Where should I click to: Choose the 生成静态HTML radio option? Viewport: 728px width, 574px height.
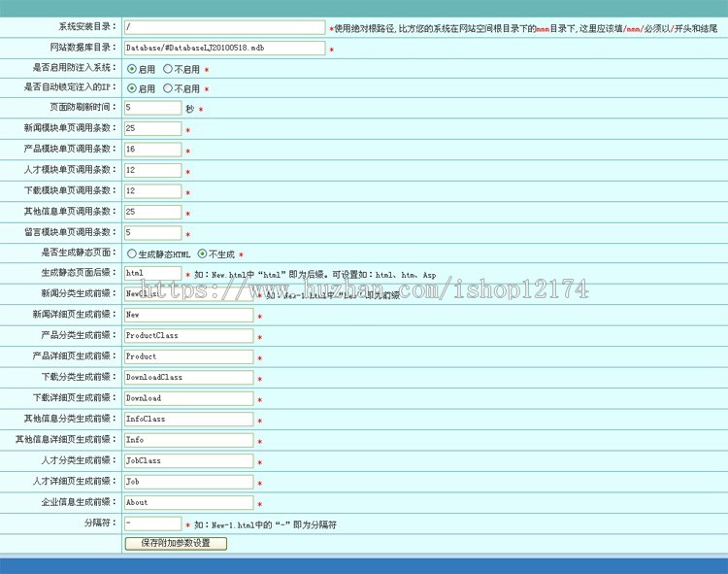click(x=132, y=253)
